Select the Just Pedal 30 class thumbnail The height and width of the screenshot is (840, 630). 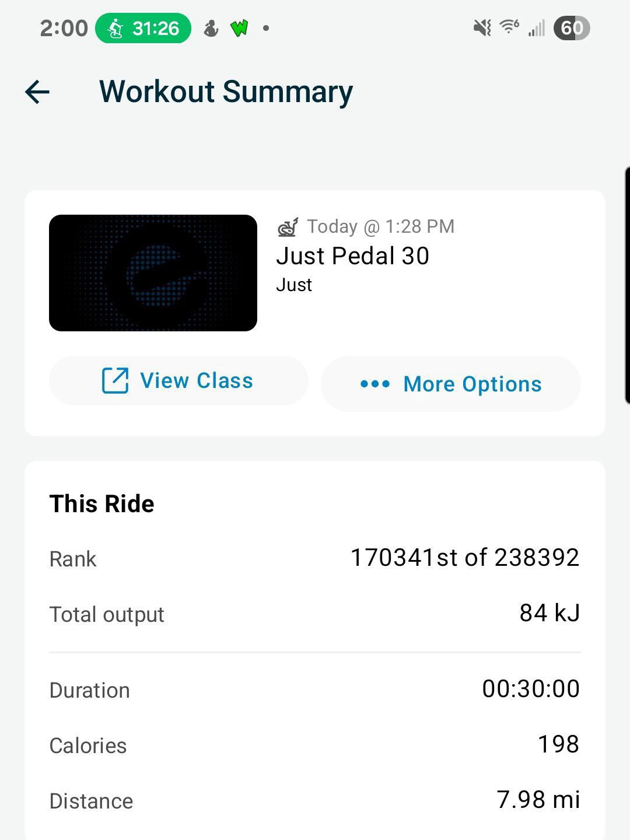click(153, 273)
